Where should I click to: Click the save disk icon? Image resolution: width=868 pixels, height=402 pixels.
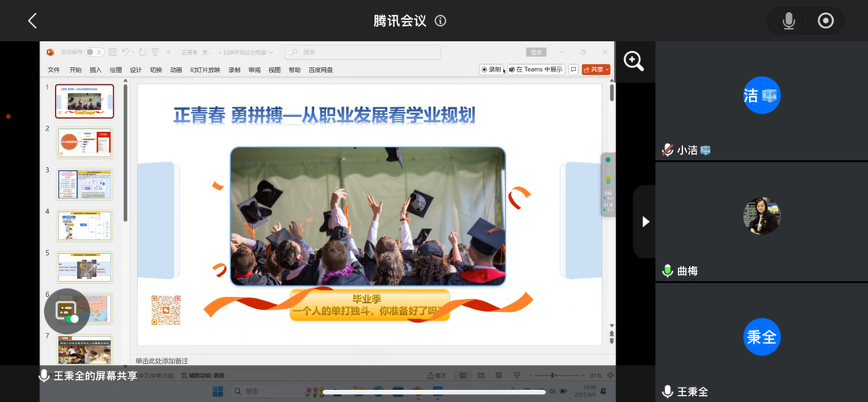point(112,52)
